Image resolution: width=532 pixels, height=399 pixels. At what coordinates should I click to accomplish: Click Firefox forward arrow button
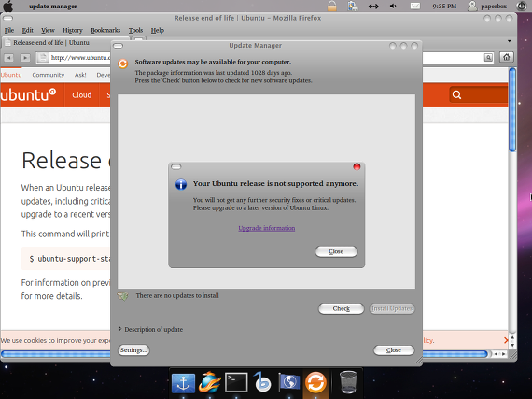(25, 58)
